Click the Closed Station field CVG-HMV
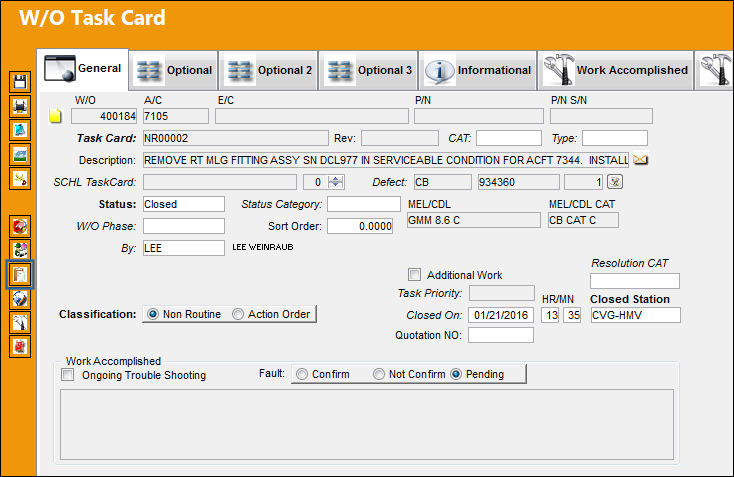The width and height of the screenshot is (734, 477). 635,315
